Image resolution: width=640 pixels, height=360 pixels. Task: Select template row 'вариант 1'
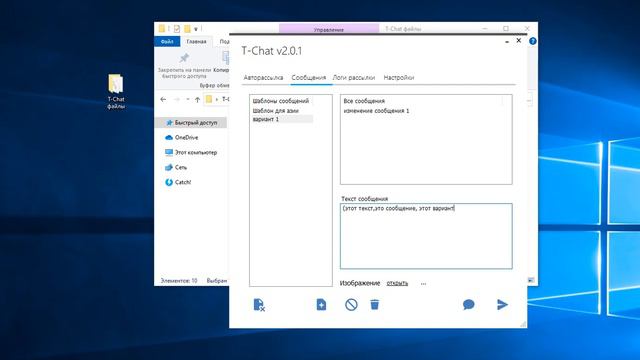[x=282, y=119]
